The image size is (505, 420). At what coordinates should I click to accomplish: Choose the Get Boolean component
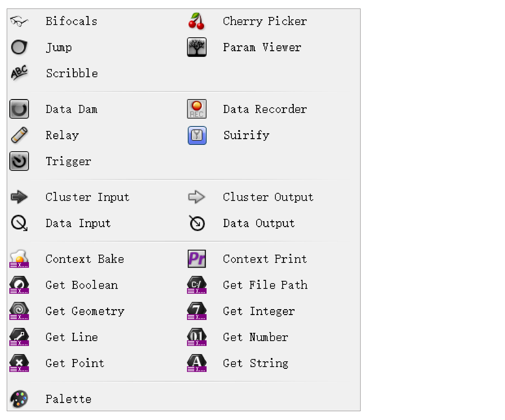tap(64, 285)
